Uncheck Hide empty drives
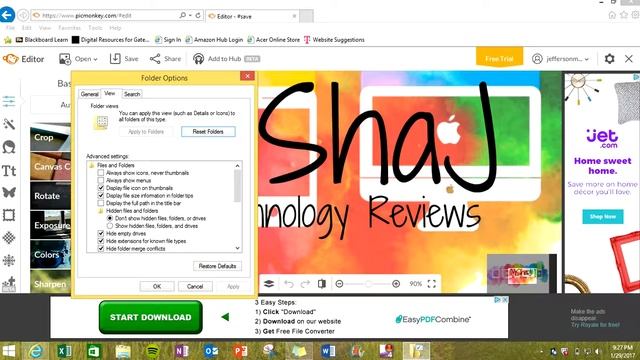This screenshot has width=640, height=360. coord(101,233)
